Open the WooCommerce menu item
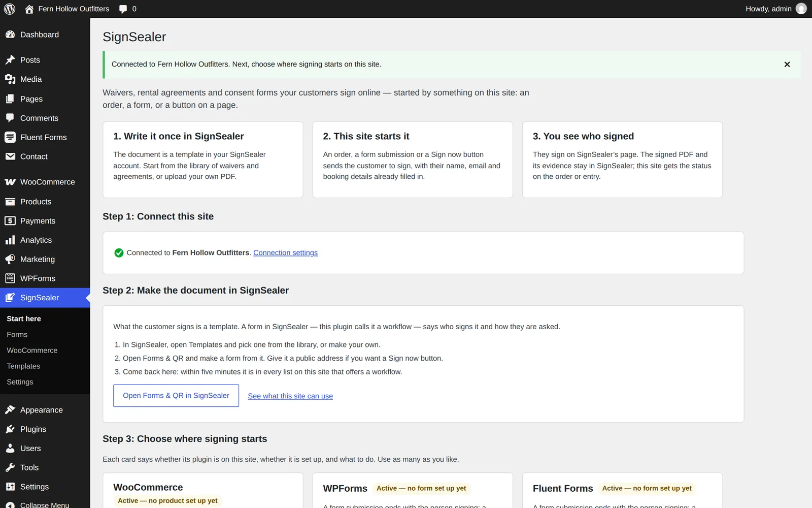Image resolution: width=812 pixels, height=508 pixels. coord(45,182)
